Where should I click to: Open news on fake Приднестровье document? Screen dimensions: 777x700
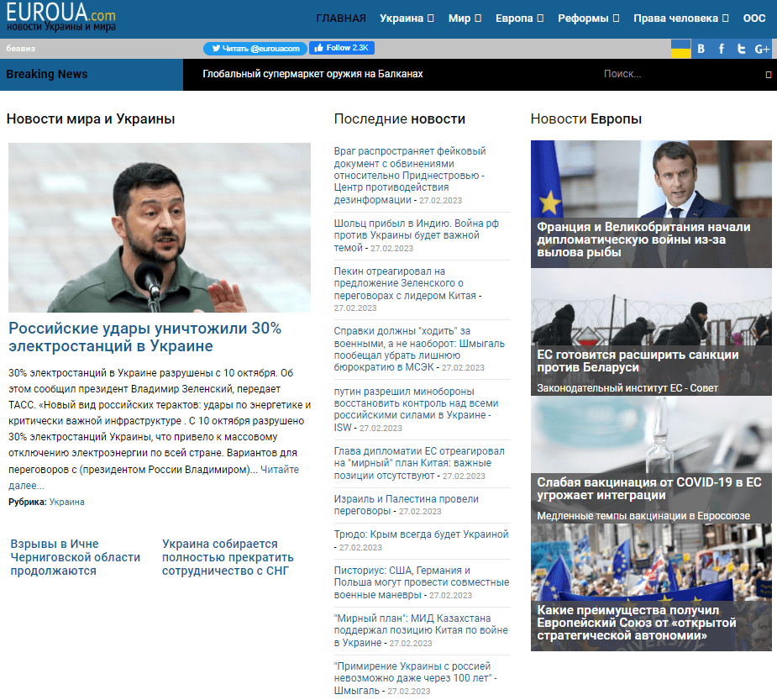coord(410,175)
